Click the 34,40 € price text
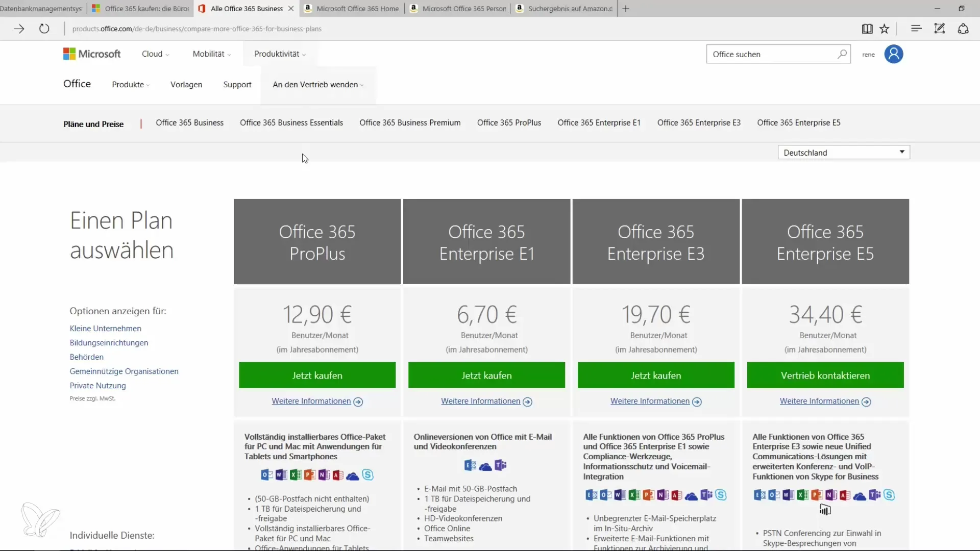The height and width of the screenshot is (551, 980). [825, 314]
